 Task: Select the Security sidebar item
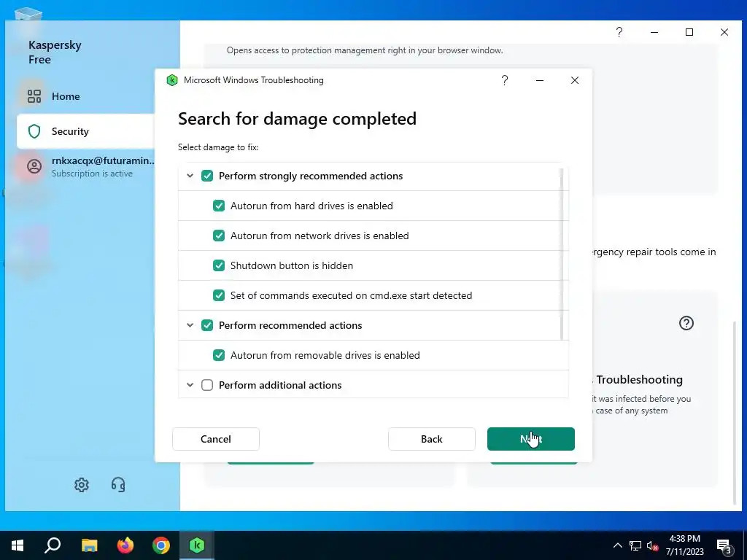coord(86,131)
